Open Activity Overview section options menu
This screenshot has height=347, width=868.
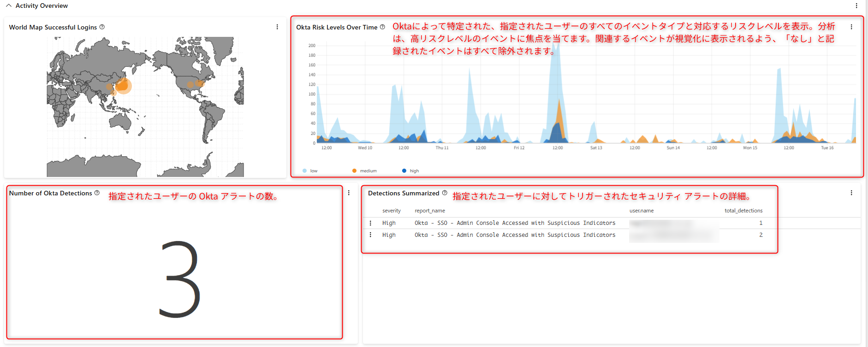tap(856, 6)
